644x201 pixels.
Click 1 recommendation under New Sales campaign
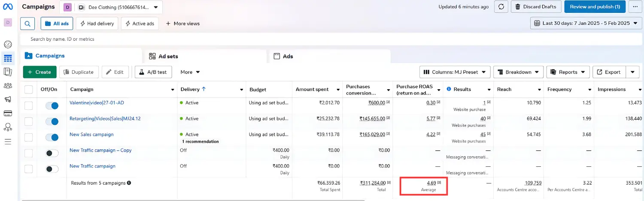[x=200, y=141]
